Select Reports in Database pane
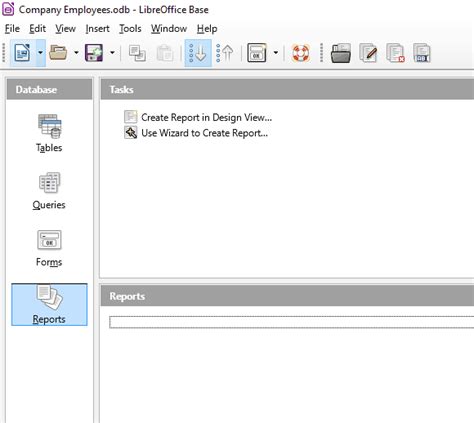Screen dimensions: 474x423 click(x=49, y=305)
